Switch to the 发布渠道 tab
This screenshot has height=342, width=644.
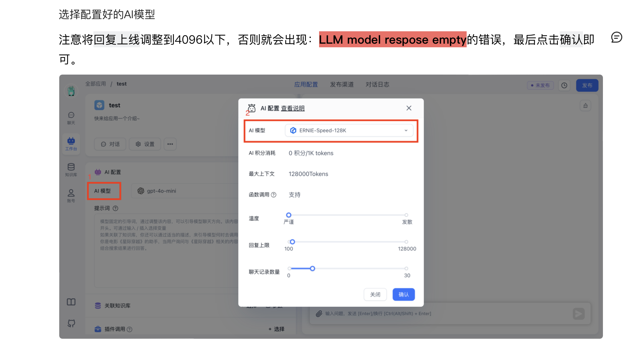click(342, 84)
